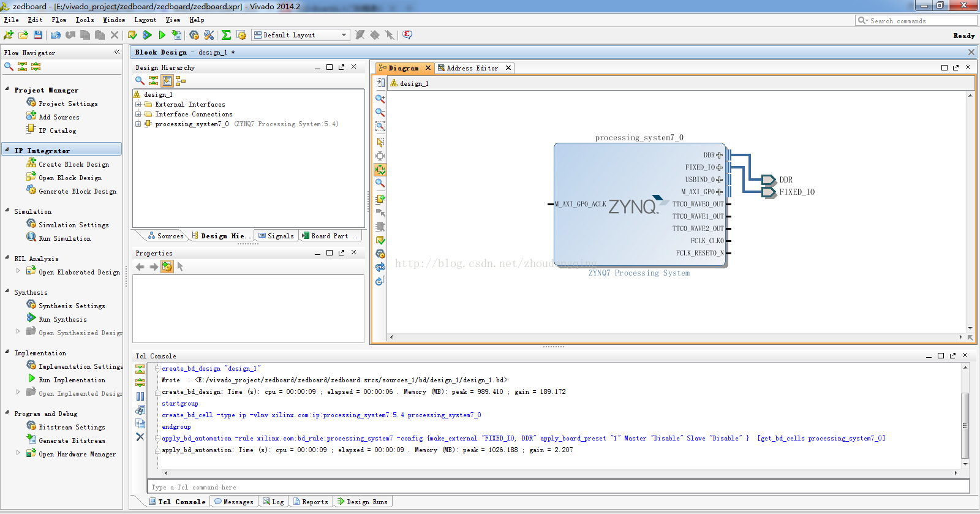This screenshot has height=514, width=980.
Task: Click the Open Project folder icon
Action: tap(23, 36)
